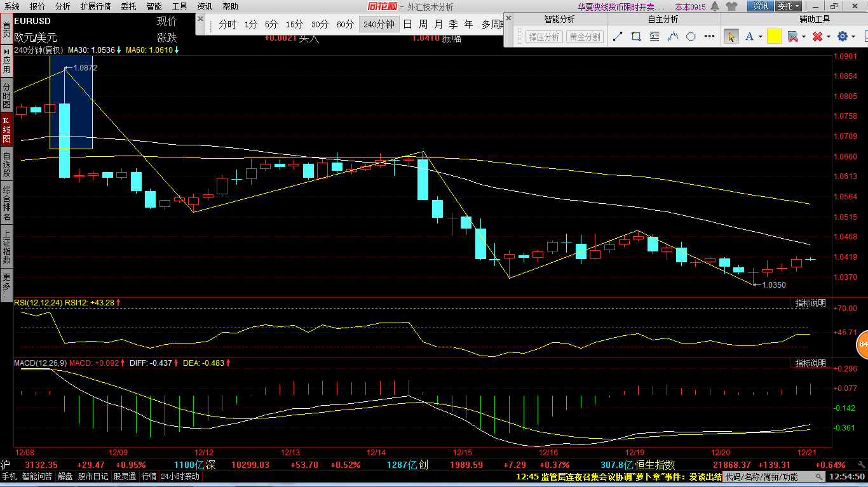
Task: Click 股市日记 in bottom bar
Action: (x=93, y=476)
